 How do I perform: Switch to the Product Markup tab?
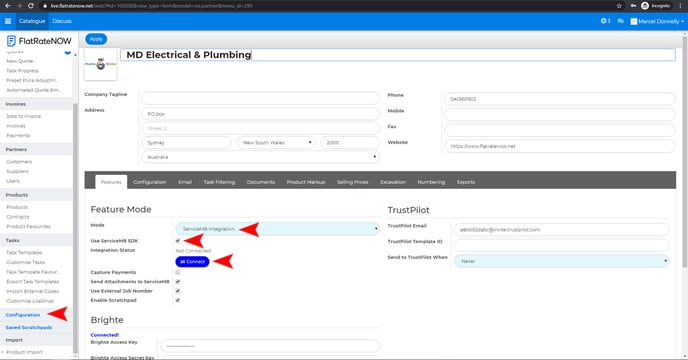point(306,182)
